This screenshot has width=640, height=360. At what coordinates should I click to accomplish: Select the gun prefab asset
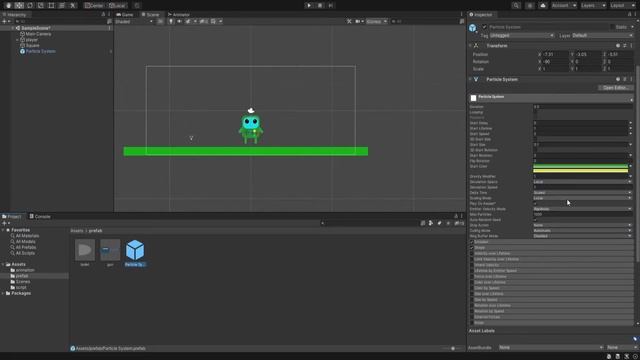pyautogui.click(x=110, y=253)
